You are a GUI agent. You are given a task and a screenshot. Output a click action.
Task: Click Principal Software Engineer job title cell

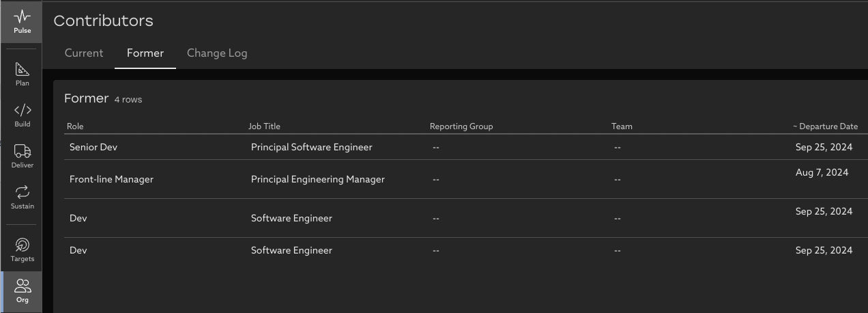coord(312,147)
